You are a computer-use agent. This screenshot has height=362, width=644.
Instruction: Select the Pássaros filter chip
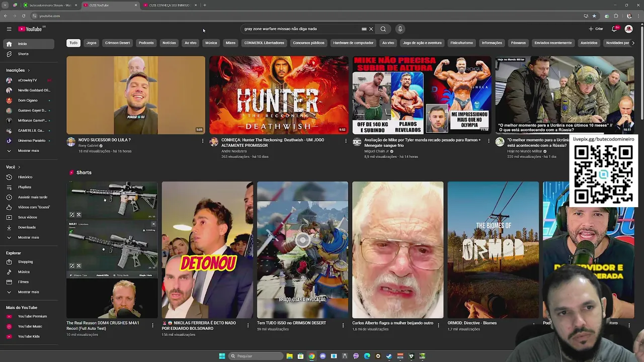[518, 43]
